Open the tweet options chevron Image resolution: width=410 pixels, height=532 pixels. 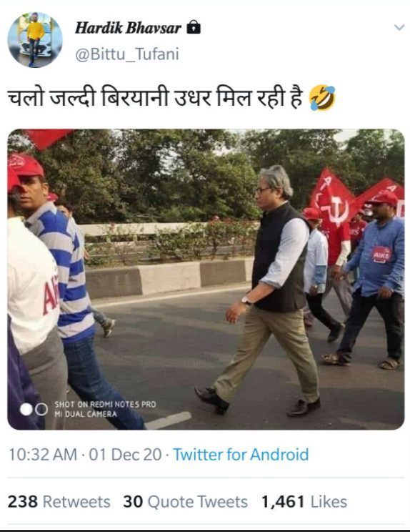pos(399,27)
